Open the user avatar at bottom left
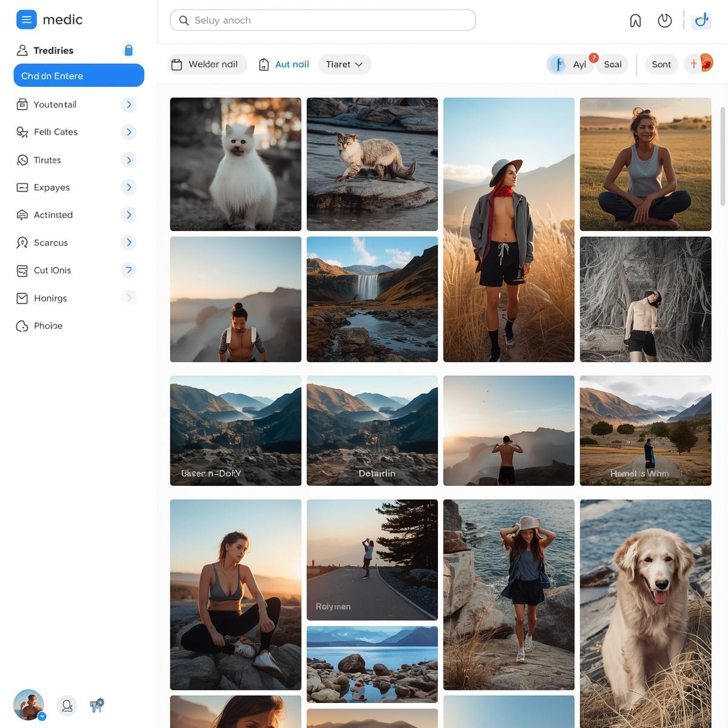The height and width of the screenshot is (728, 728). [x=29, y=705]
